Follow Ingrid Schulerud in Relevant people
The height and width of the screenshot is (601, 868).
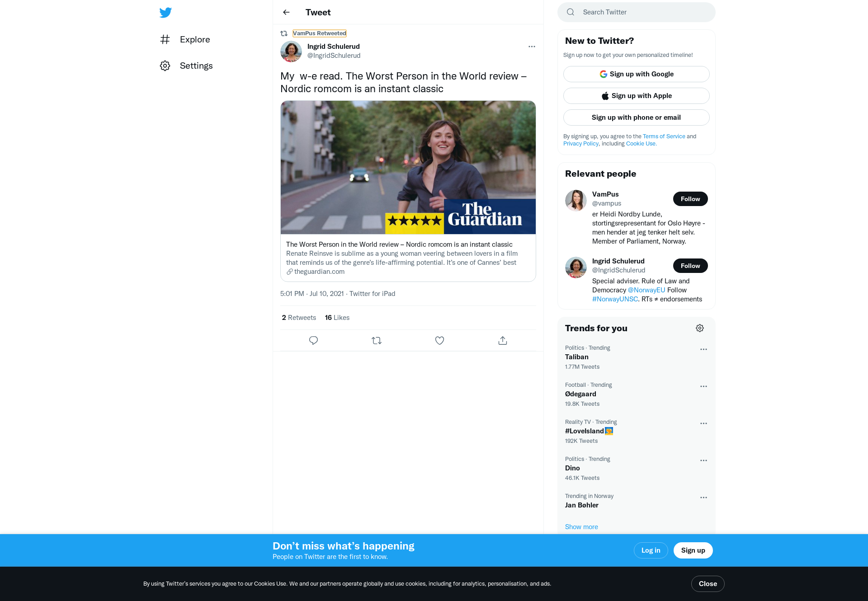690,266
